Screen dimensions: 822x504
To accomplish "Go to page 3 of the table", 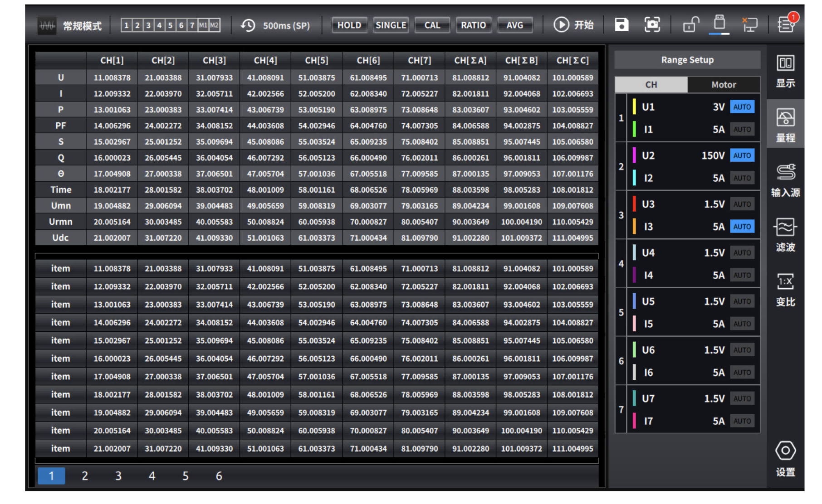I will click(x=118, y=476).
